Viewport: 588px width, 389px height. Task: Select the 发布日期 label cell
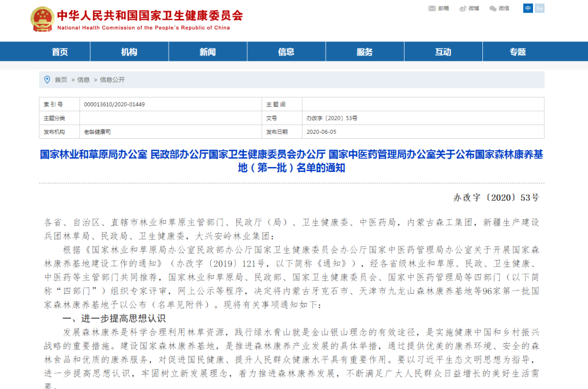pyautogui.click(x=282, y=132)
